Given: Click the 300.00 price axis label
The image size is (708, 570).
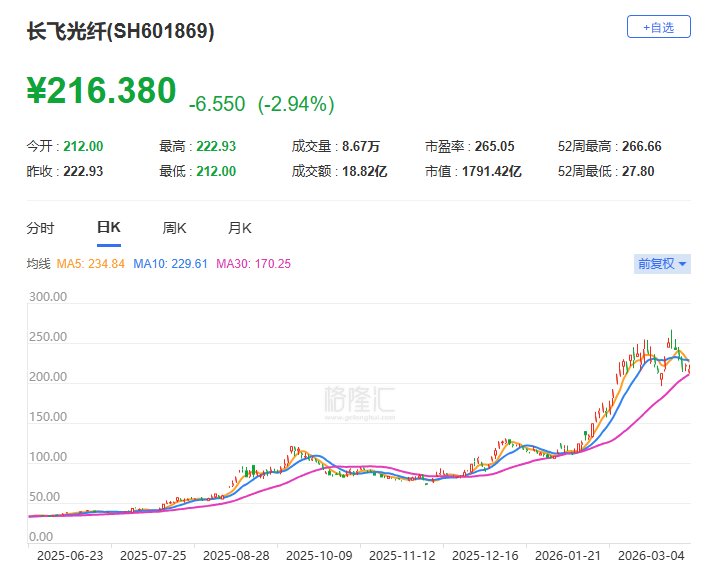Looking at the screenshot, I should (x=48, y=297).
